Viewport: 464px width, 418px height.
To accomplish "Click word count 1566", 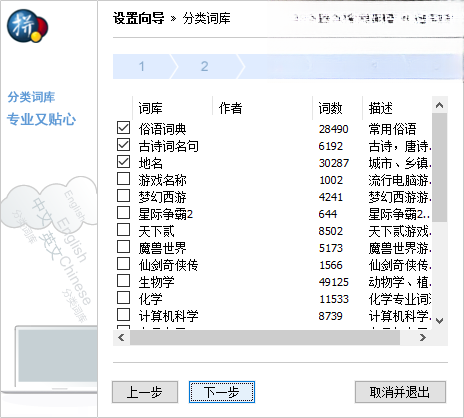I will [331, 265].
